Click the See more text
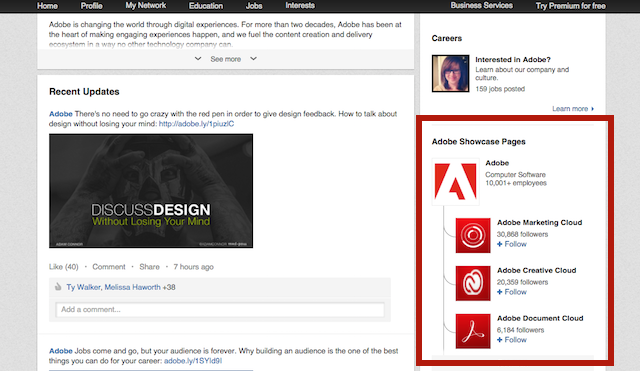Viewport: 640px width, 371px height. click(226, 59)
